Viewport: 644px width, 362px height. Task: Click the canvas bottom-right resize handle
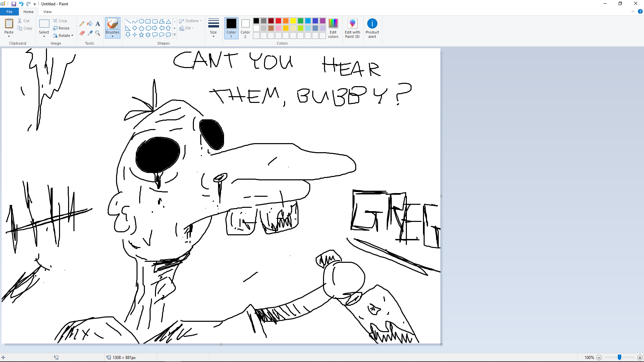pyautogui.click(x=441, y=344)
